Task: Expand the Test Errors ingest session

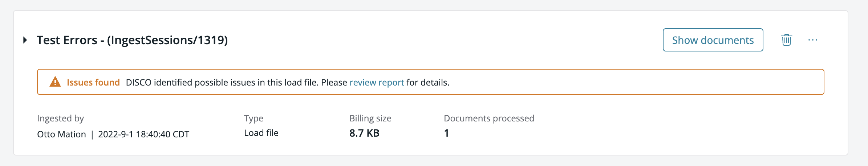Action: point(25,40)
